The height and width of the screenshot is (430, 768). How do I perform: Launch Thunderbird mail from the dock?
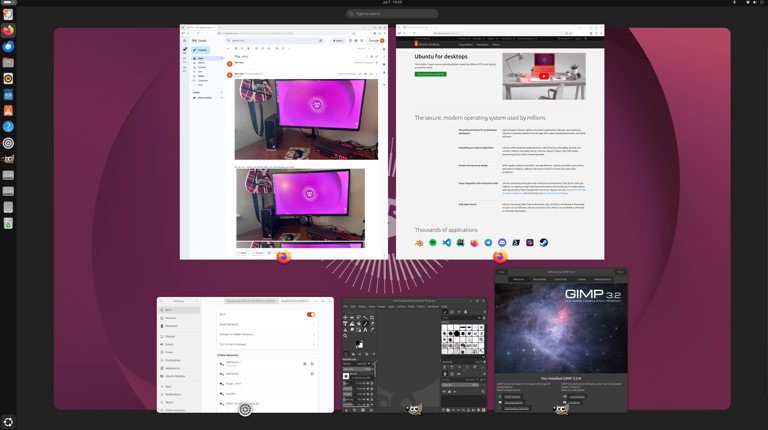tap(8, 47)
